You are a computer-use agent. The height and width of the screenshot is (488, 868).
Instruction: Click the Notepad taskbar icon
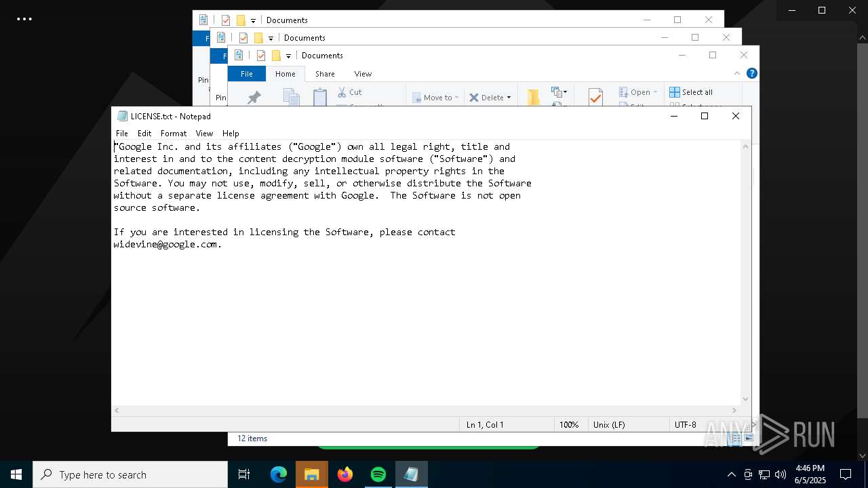click(412, 474)
